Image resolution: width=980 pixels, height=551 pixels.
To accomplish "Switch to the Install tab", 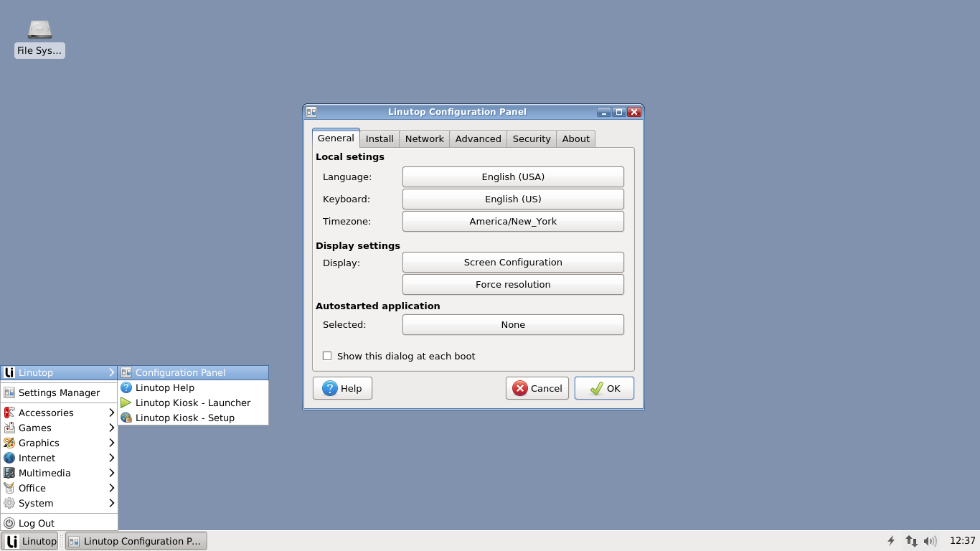I will (x=380, y=138).
